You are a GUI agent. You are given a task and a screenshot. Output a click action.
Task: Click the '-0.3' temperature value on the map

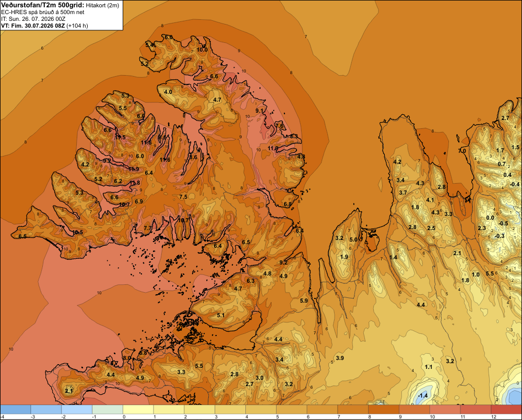(500, 236)
